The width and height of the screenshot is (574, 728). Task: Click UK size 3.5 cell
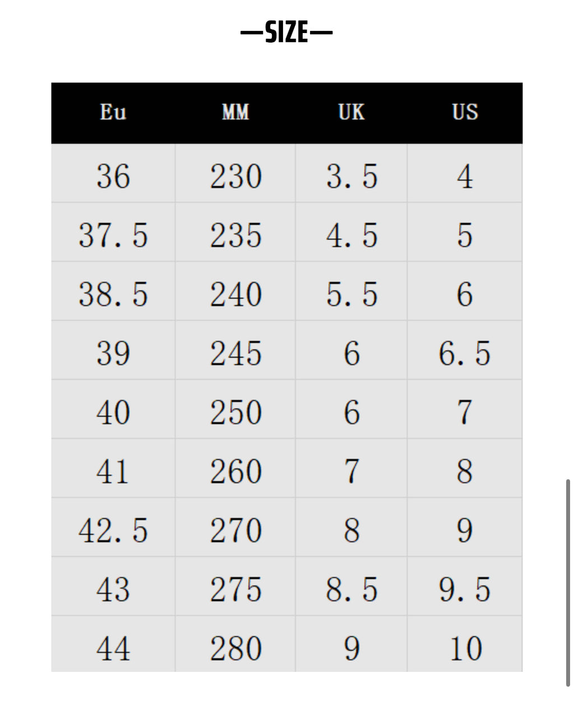(x=351, y=176)
